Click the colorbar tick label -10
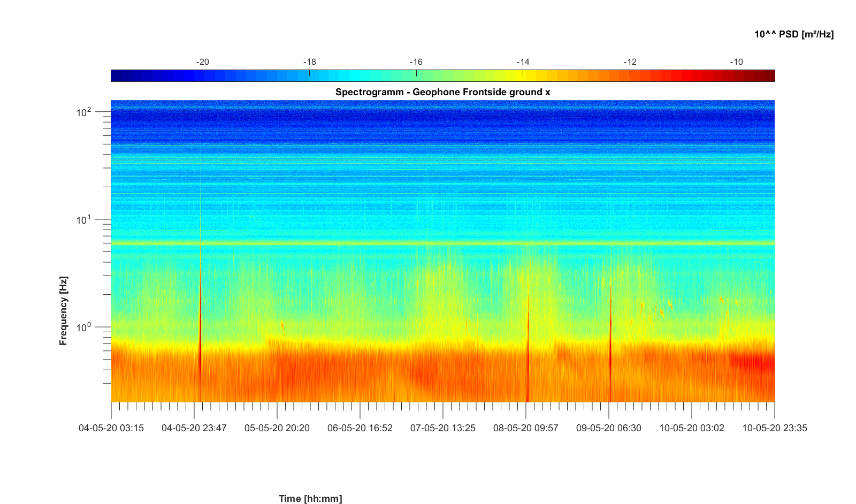The width and height of the screenshot is (856, 504). [736, 62]
